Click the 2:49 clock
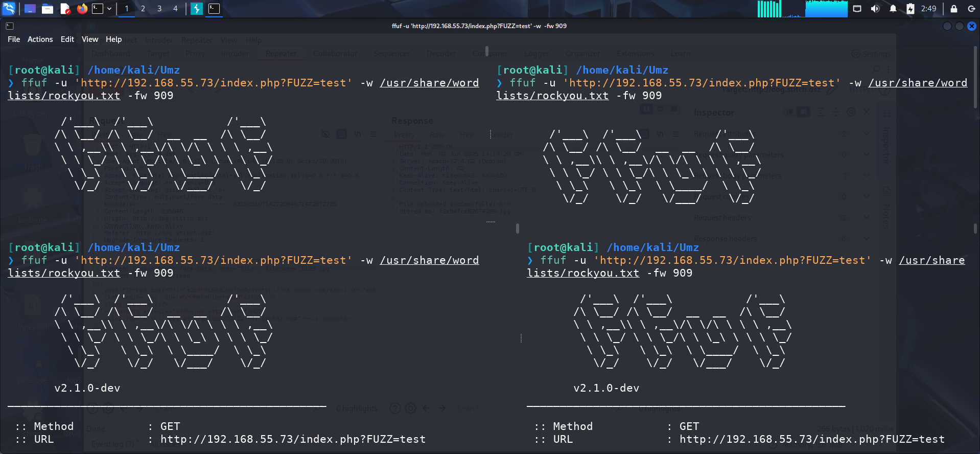This screenshot has width=980, height=454. point(929,9)
